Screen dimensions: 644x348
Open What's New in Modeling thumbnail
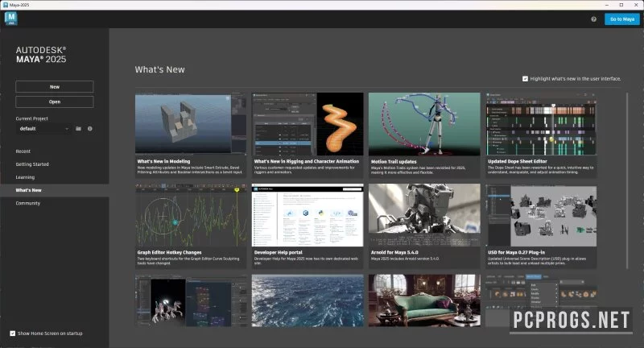point(191,124)
